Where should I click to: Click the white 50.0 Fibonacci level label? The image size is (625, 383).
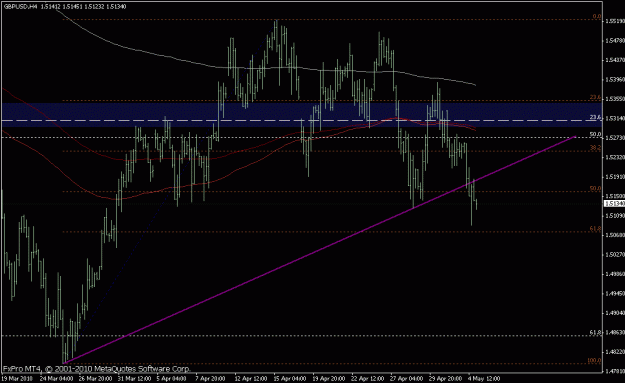click(596, 135)
